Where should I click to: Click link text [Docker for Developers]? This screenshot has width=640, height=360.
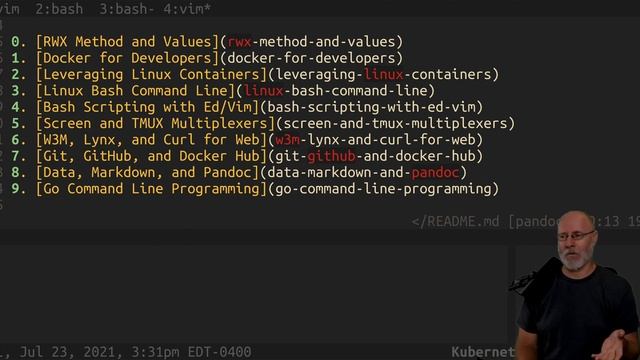pyautogui.click(x=127, y=58)
